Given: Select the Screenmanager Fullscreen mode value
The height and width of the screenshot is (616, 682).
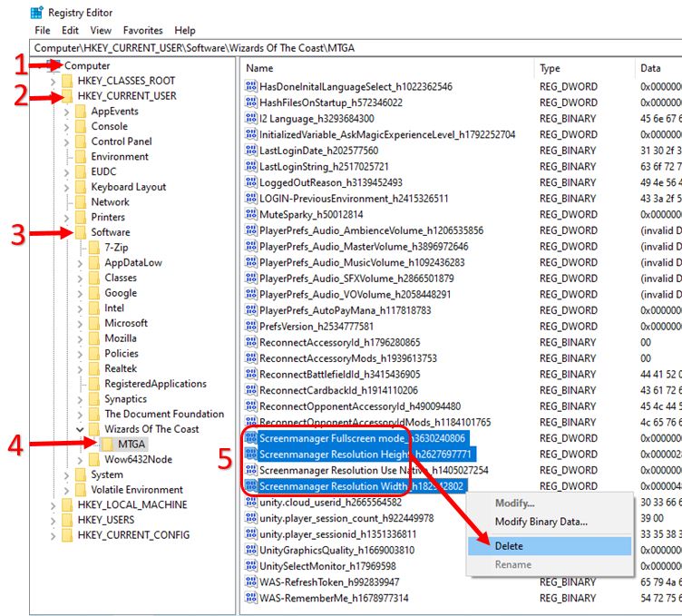Looking at the screenshot, I should tap(362, 438).
